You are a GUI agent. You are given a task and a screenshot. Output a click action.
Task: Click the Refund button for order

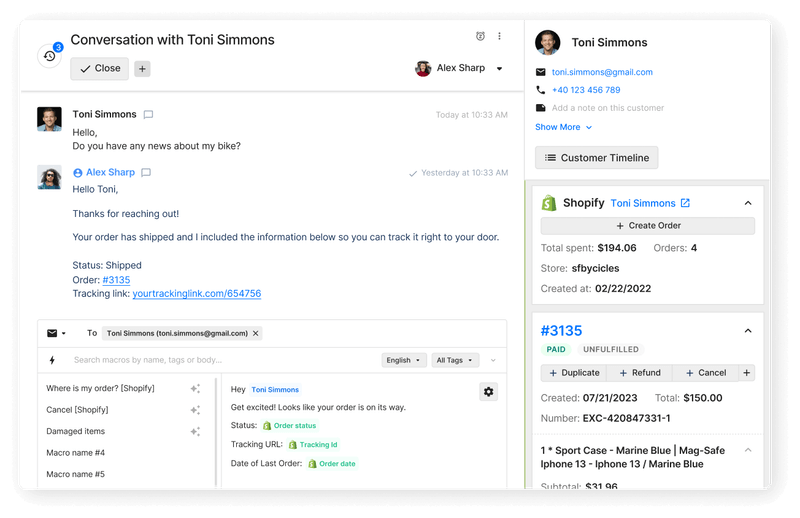(638, 373)
